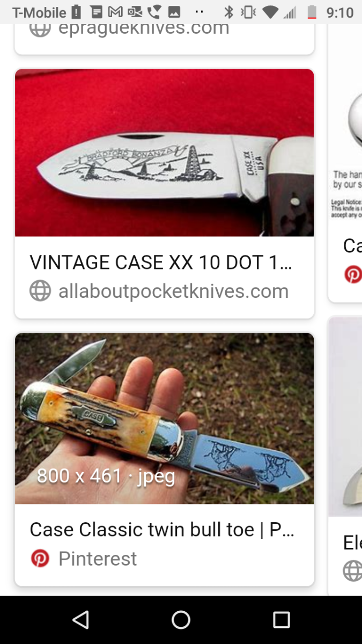Tap the missed call notification icon
Screen dimensions: 362x644
click(154, 12)
